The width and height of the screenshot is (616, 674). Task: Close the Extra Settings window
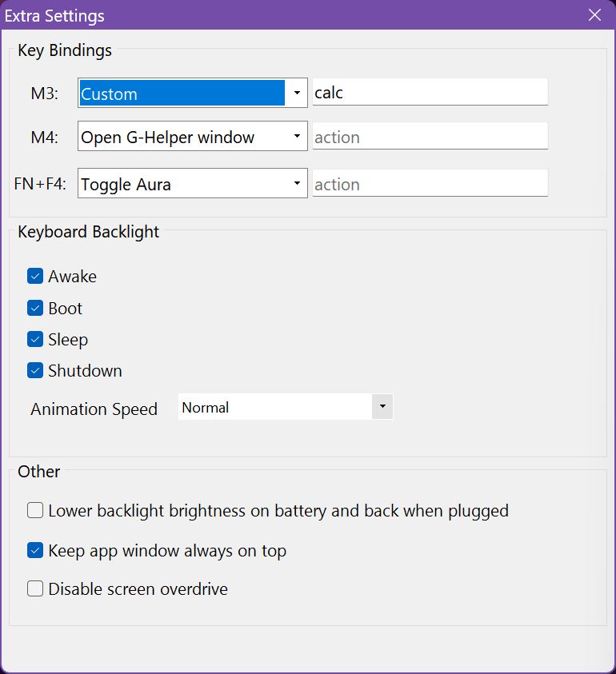(594, 15)
